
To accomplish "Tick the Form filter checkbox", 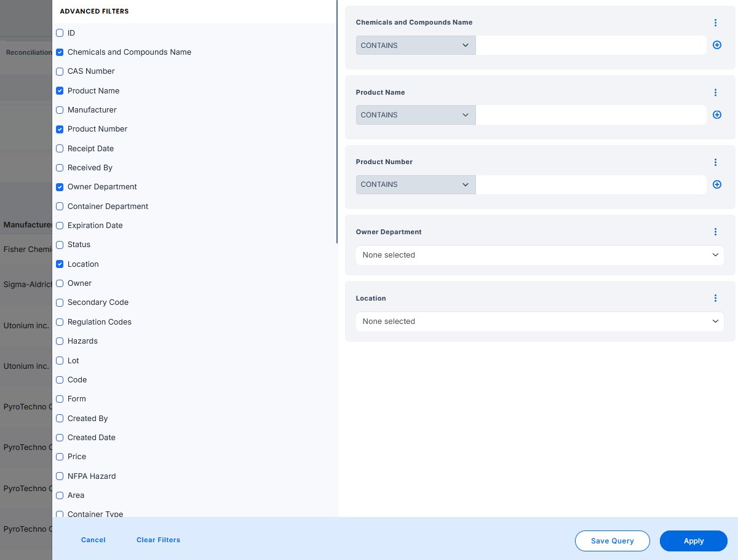I will pyautogui.click(x=60, y=399).
